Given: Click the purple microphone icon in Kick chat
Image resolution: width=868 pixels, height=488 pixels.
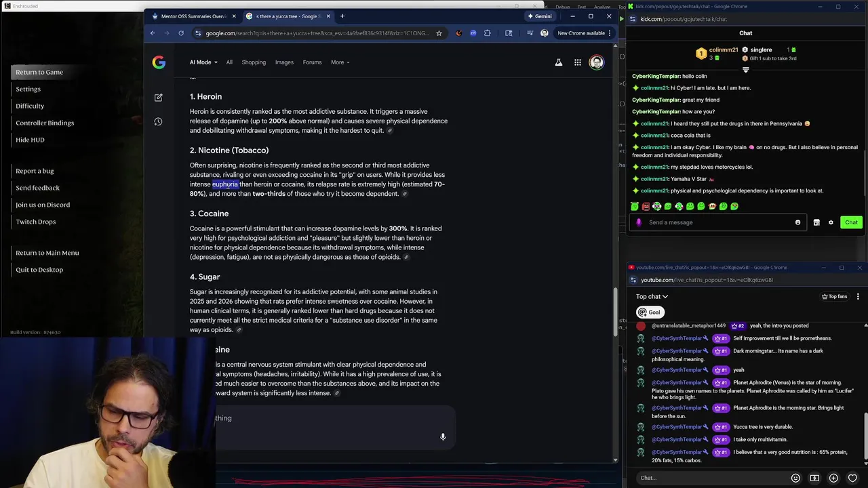Looking at the screenshot, I should coord(639,222).
